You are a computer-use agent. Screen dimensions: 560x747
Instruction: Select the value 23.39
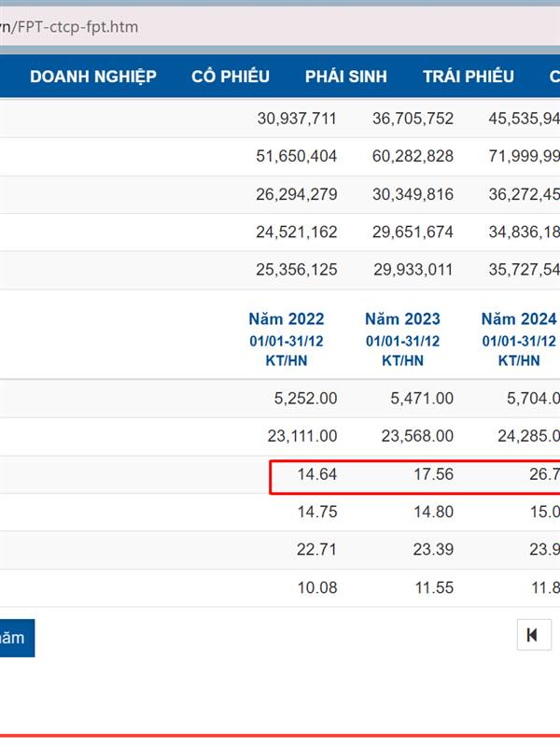click(x=433, y=549)
